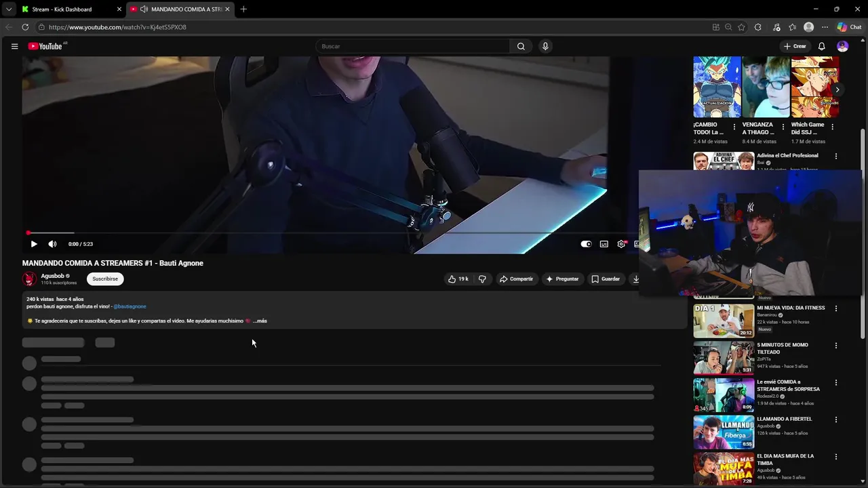Play the video
Screen dimensions: 868x488
tap(34, 244)
